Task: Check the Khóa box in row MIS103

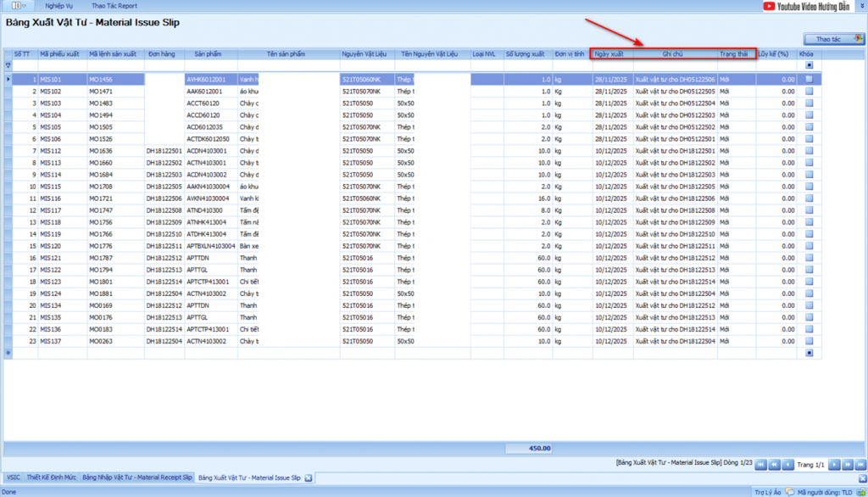Action: 809,103
